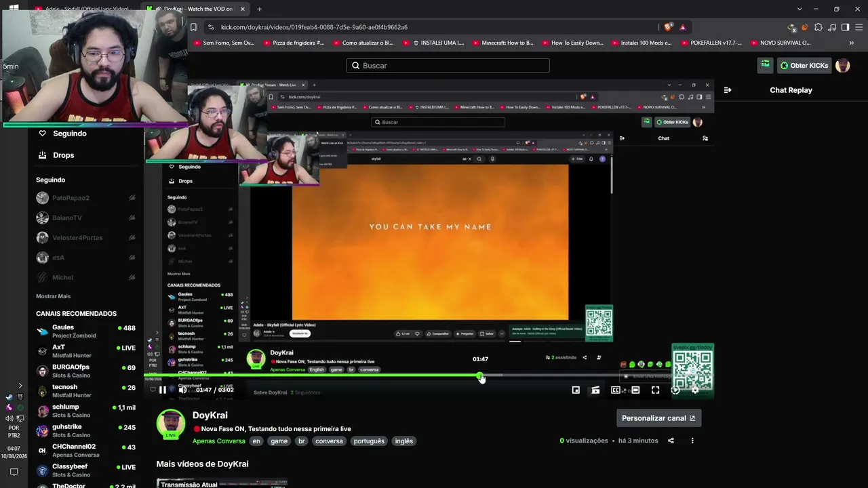Open Gaules recommended channel
This screenshot has height=488, width=868.
pyautogui.click(x=85, y=331)
